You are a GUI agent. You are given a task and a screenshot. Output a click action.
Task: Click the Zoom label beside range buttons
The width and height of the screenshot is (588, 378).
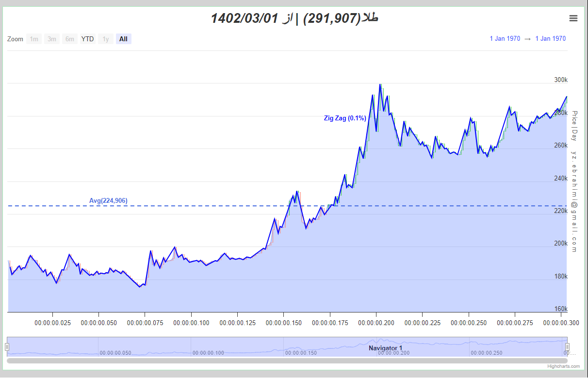(x=15, y=39)
